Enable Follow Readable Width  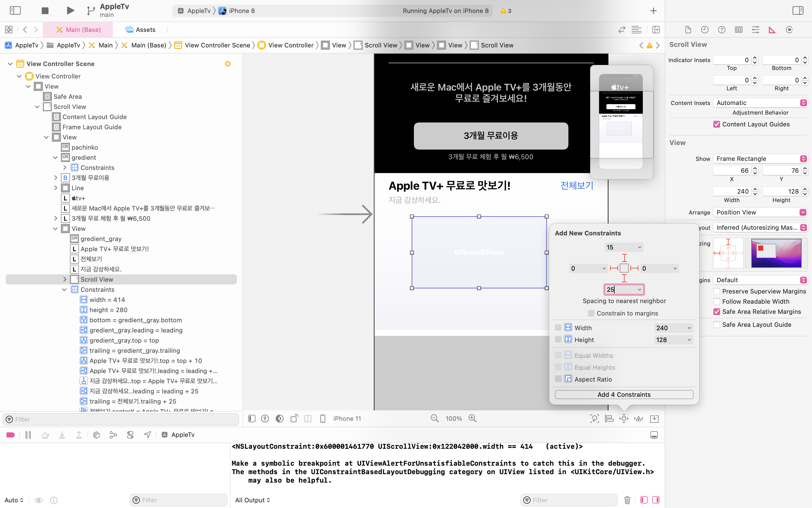[x=716, y=301]
